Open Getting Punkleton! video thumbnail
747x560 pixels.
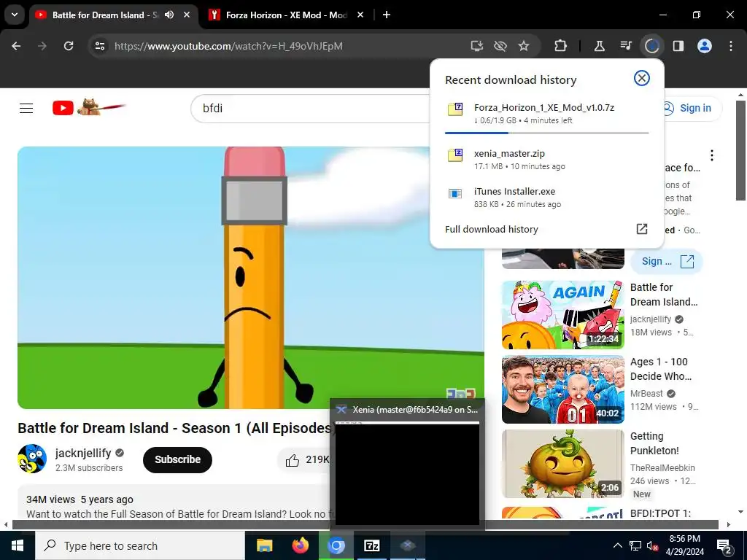click(x=562, y=464)
